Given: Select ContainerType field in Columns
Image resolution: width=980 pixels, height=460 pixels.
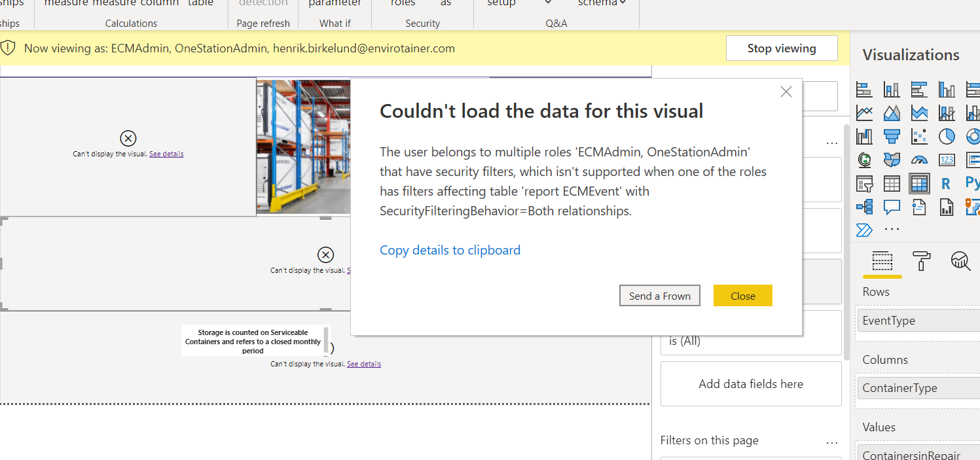Looking at the screenshot, I should click(x=918, y=388).
